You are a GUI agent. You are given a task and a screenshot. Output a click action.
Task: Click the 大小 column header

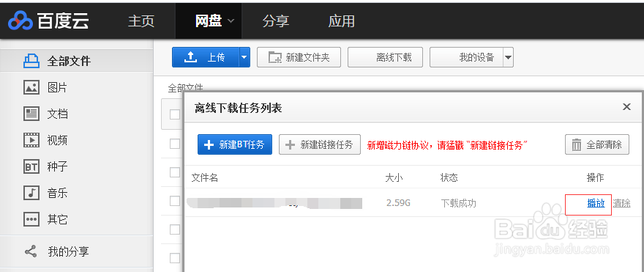tap(394, 177)
